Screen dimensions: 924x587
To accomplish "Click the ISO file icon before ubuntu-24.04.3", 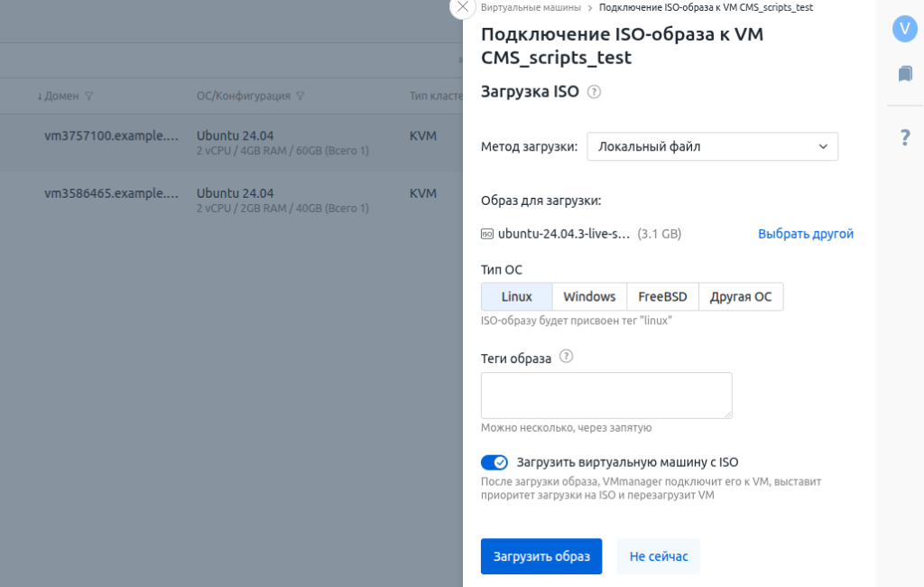I will pos(487,234).
